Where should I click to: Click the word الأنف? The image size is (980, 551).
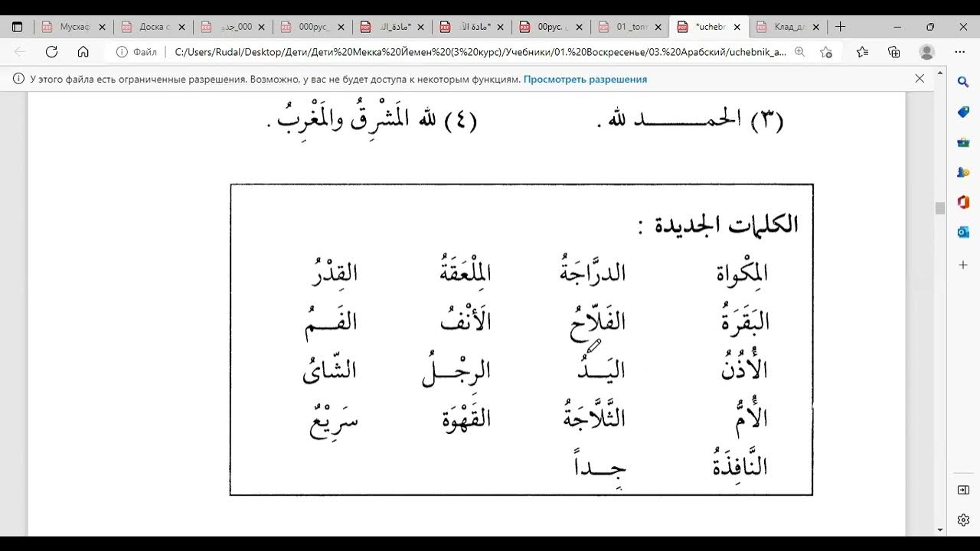click(x=465, y=320)
